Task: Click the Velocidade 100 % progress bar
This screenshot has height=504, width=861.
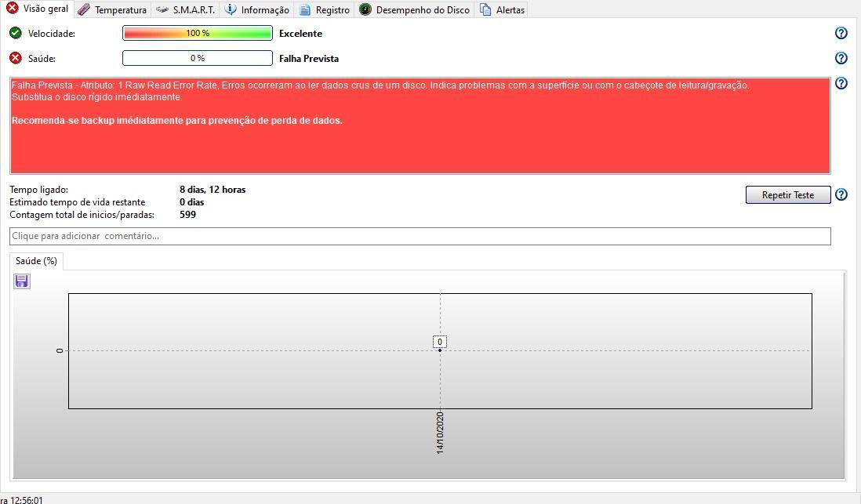Action: point(197,34)
